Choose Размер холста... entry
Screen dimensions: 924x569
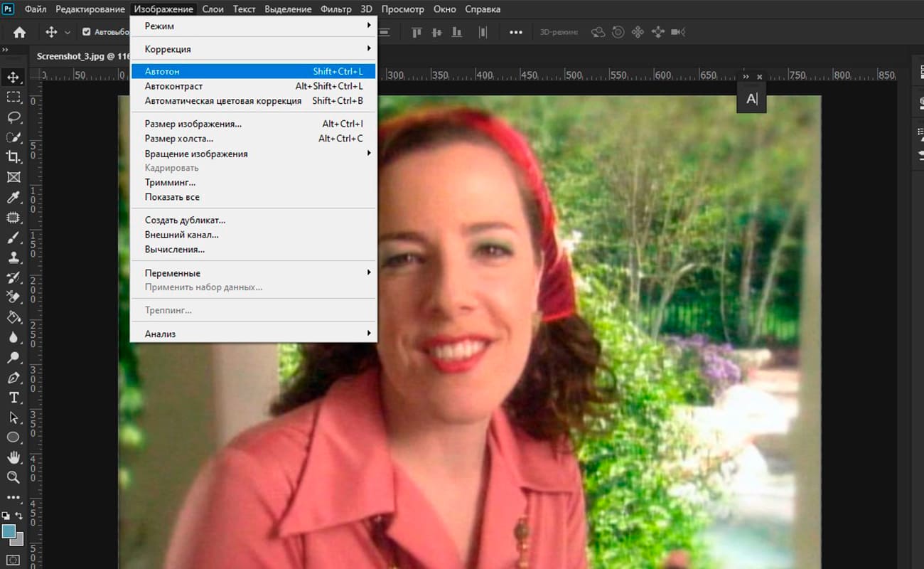(x=254, y=139)
